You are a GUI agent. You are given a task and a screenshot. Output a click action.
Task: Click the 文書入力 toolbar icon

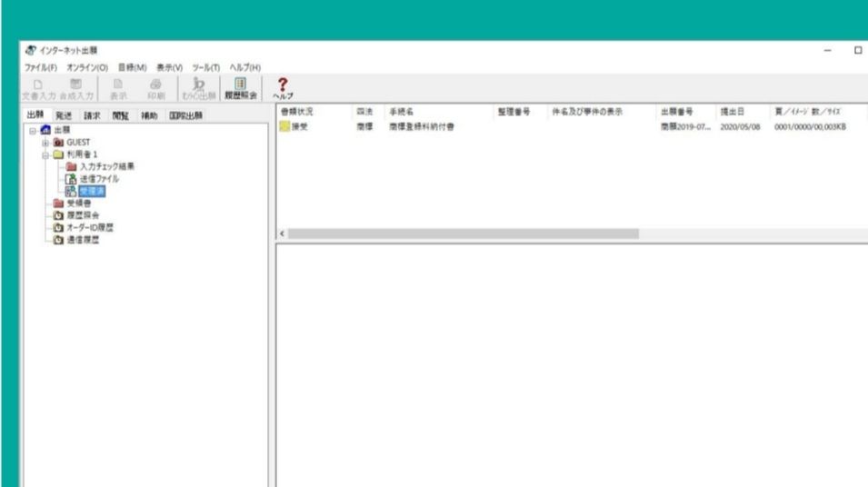pos(37,86)
